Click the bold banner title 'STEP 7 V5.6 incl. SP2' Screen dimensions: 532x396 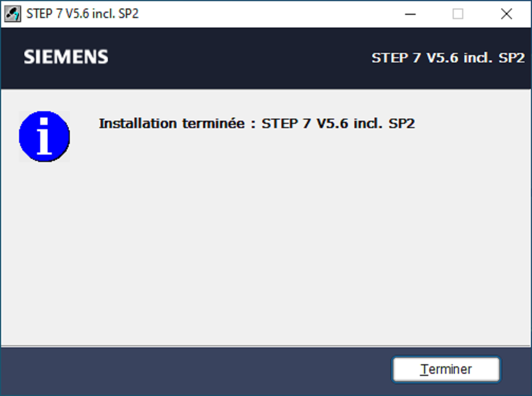coord(448,58)
